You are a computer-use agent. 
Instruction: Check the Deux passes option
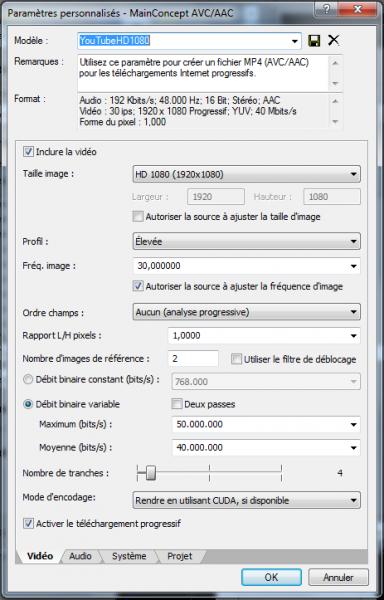tap(177, 404)
